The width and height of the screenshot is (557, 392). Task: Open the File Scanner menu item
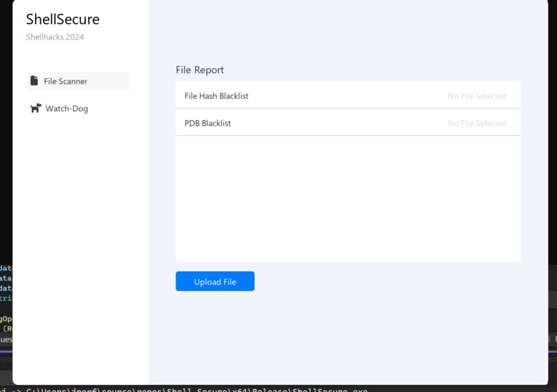click(x=78, y=81)
